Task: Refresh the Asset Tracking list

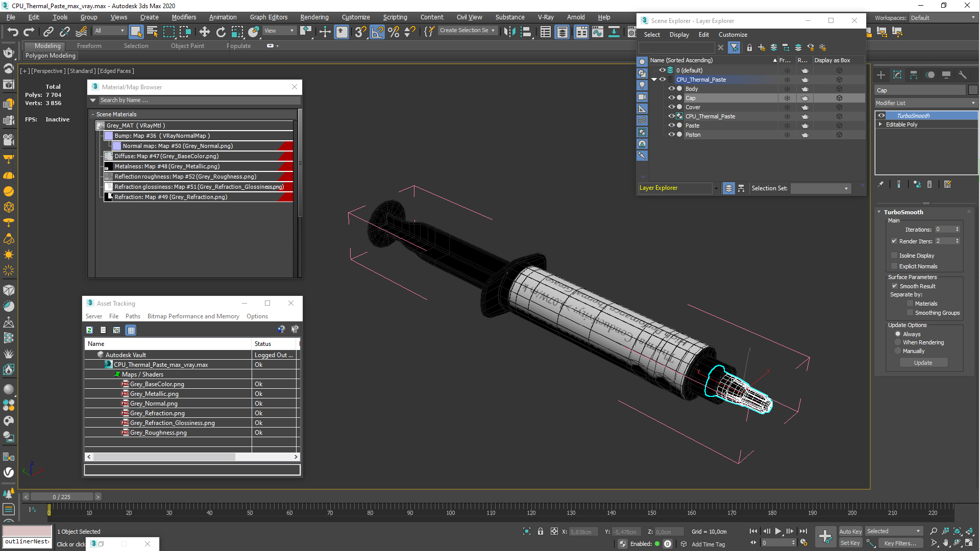Action: [x=89, y=330]
